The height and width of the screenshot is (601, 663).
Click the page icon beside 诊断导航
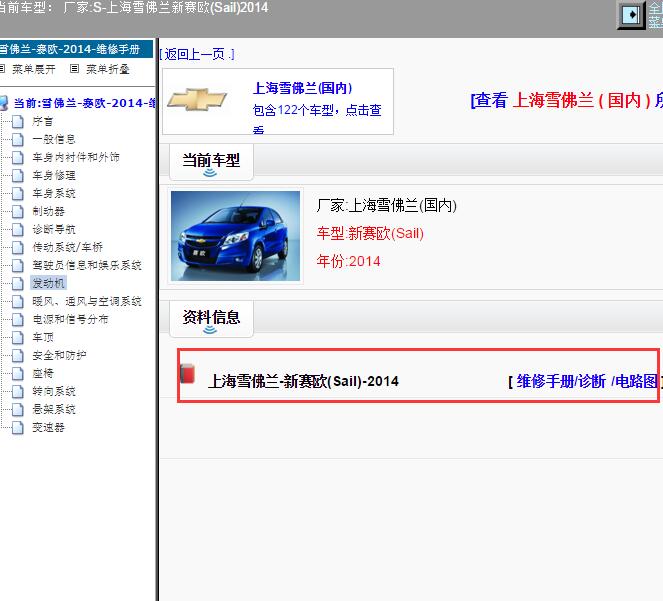coord(18,230)
